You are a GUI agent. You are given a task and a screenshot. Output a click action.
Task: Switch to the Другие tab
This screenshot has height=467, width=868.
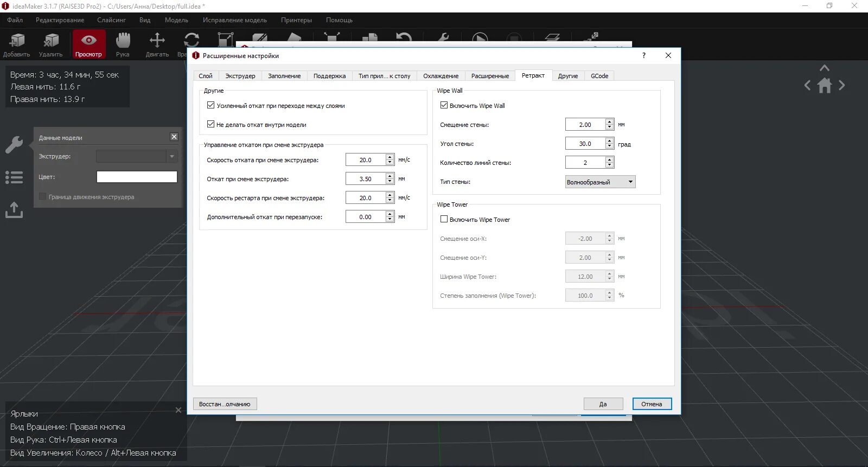click(x=568, y=76)
